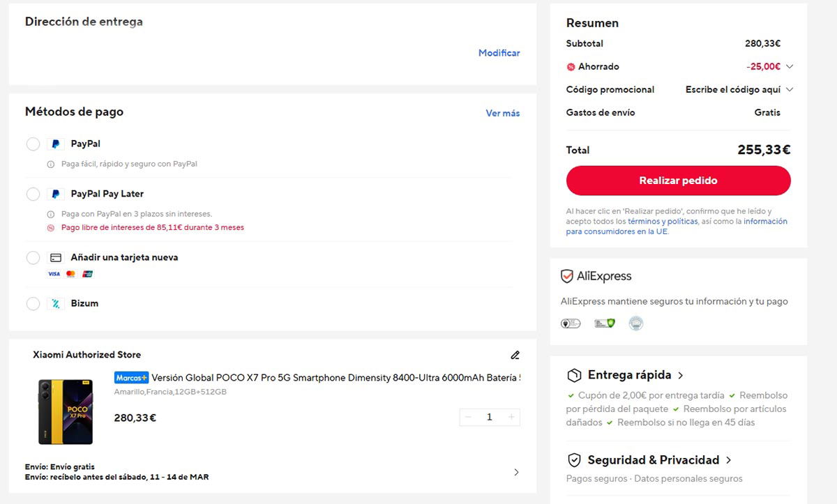Click the Bizum icon

pyautogui.click(x=57, y=303)
